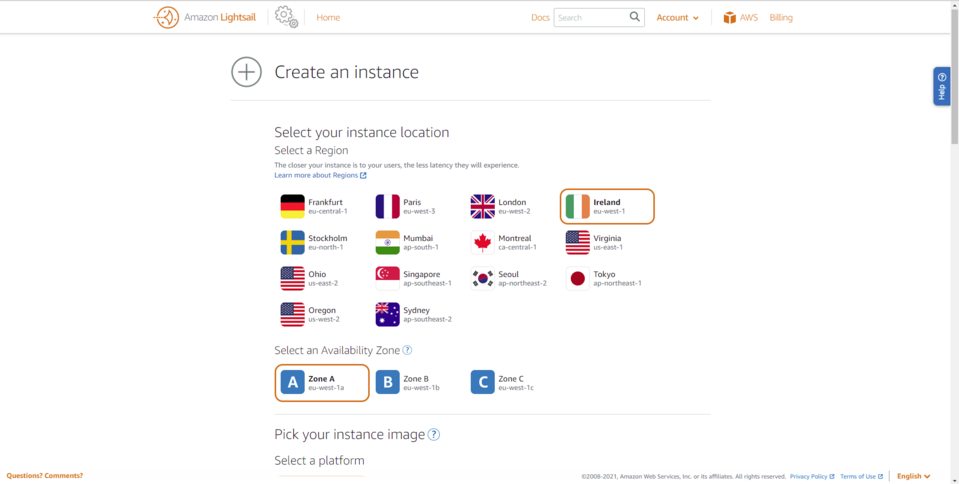Image resolution: width=959 pixels, height=484 pixels.
Task: Click the Mumbai Indian flag icon
Action: [x=387, y=243]
